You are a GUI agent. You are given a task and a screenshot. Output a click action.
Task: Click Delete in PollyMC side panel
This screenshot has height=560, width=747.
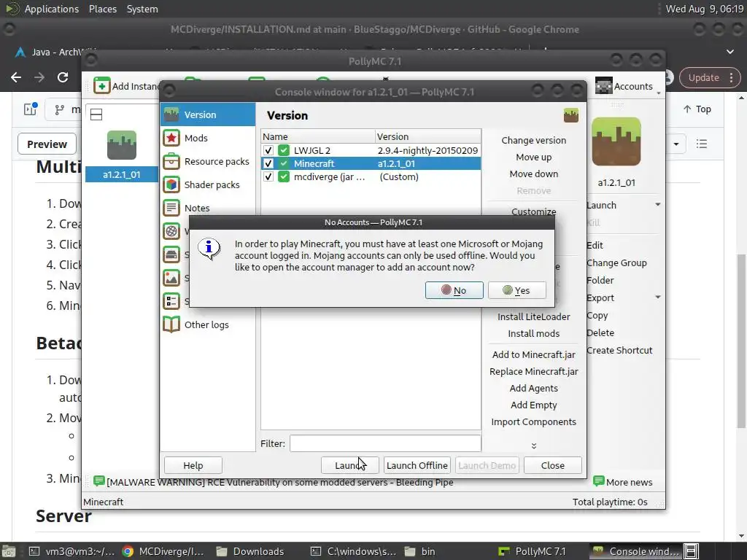[600, 332]
